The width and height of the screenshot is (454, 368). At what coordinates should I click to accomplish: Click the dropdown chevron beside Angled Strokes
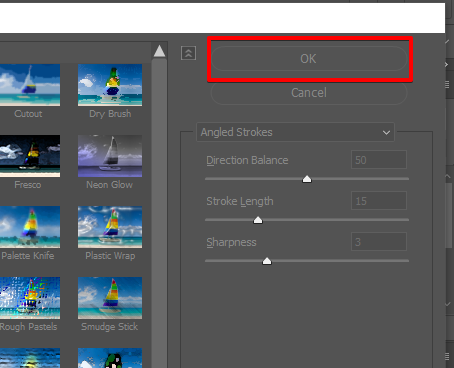[x=386, y=133]
